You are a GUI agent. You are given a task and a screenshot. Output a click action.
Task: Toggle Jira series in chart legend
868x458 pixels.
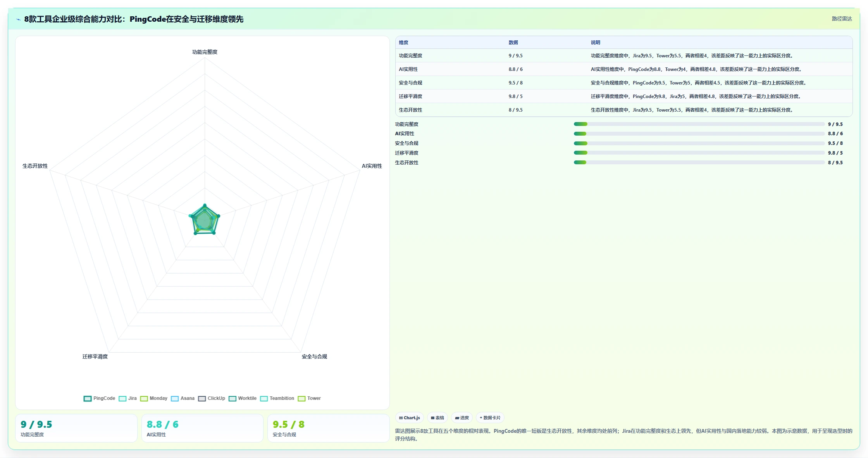point(127,398)
